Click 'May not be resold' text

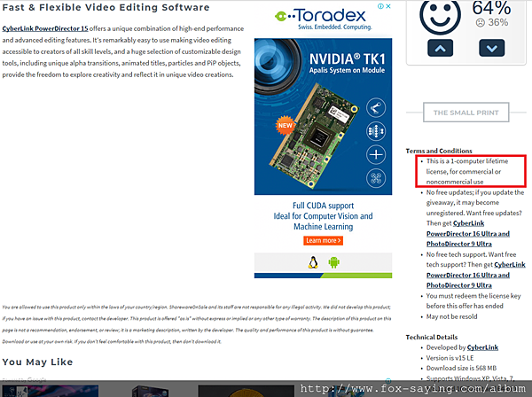pyautogui.click(x=451, y=316)
